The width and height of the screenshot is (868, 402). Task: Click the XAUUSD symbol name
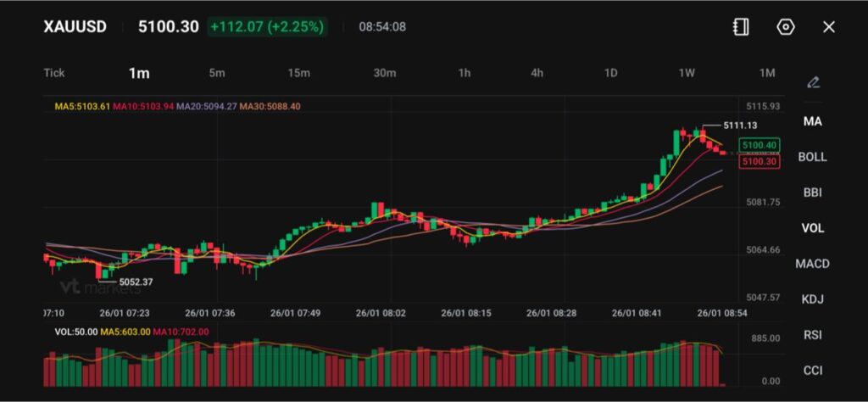pos(75,27)
